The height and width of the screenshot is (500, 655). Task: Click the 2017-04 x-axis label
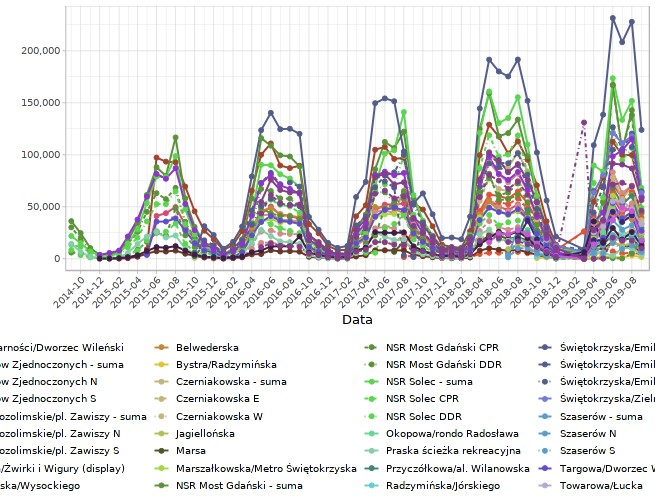(x=356, y=292)
